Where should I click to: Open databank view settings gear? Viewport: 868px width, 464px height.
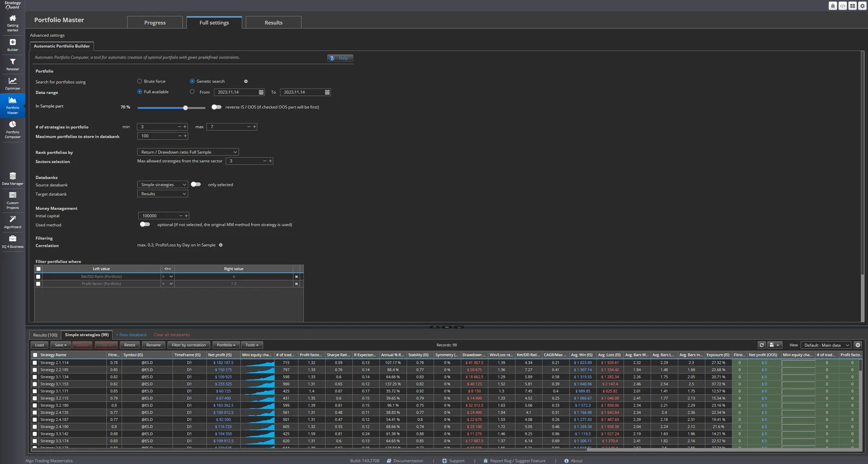(858, 345)
